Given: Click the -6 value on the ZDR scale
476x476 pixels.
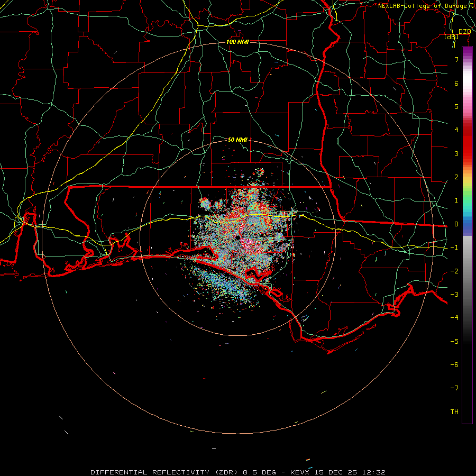Looking at the screenshot, I should pos(454,365).
